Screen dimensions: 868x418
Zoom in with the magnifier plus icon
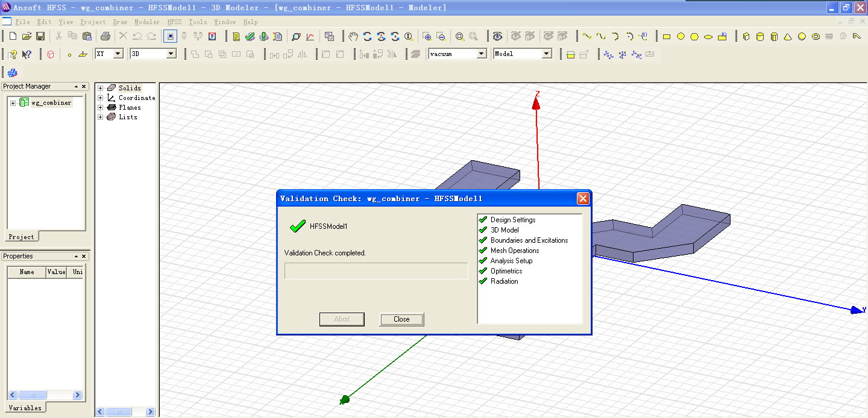coord(427,36)
